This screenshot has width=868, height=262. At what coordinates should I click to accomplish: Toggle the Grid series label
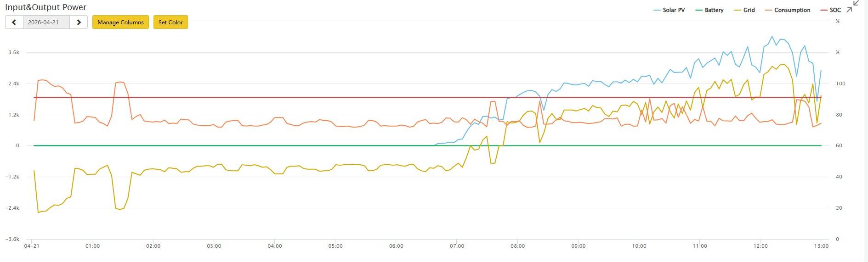749,10
